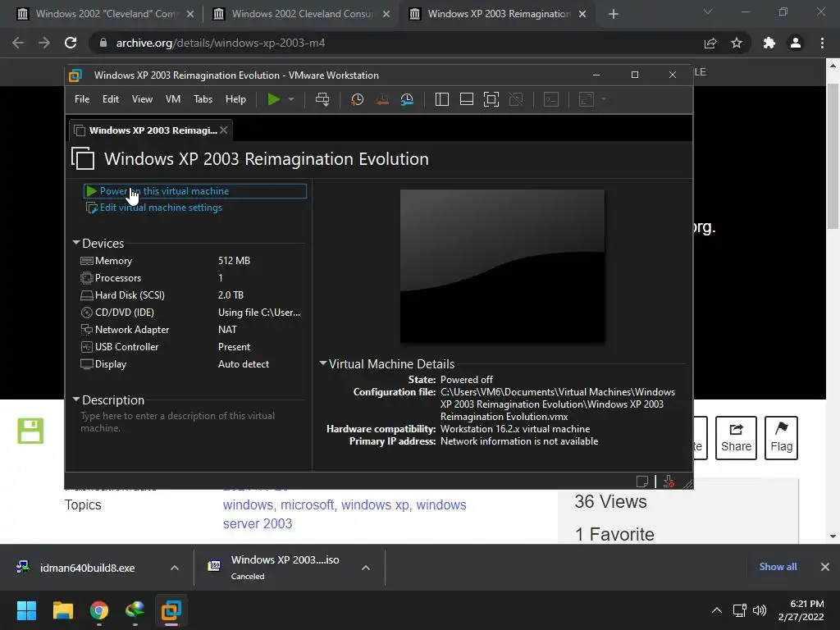Click the stretch guest display icon
Image resolution: width=840 pixels, height=630 pixels.
(587, 99)
